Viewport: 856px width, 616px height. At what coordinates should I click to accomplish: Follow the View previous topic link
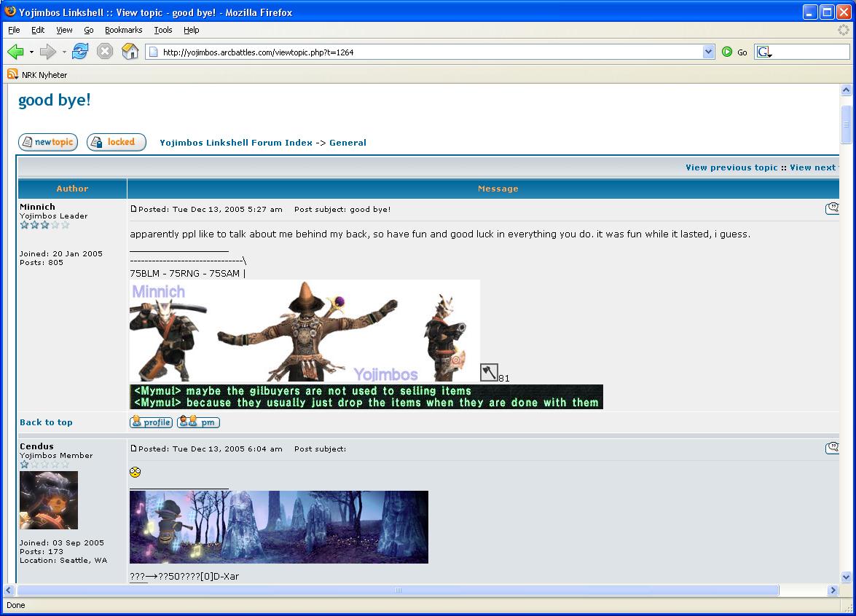point(731,167)
